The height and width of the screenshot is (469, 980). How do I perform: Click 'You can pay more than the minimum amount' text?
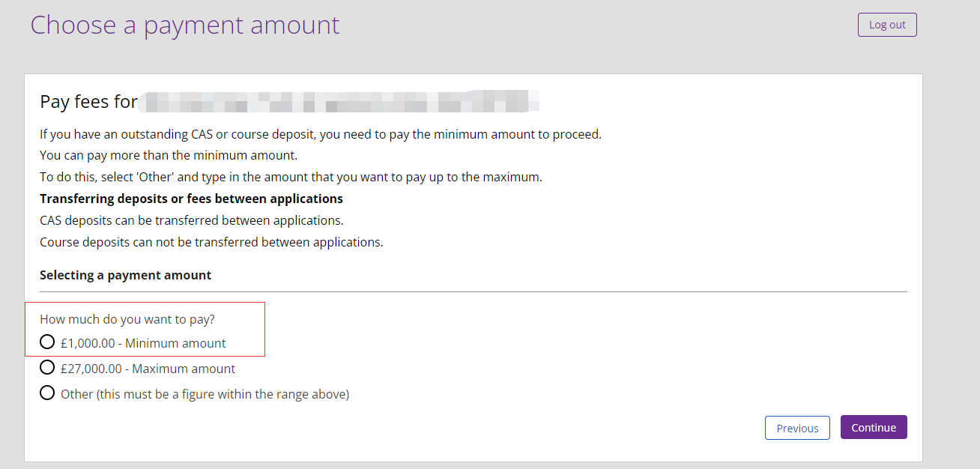(x=169, y=156)
